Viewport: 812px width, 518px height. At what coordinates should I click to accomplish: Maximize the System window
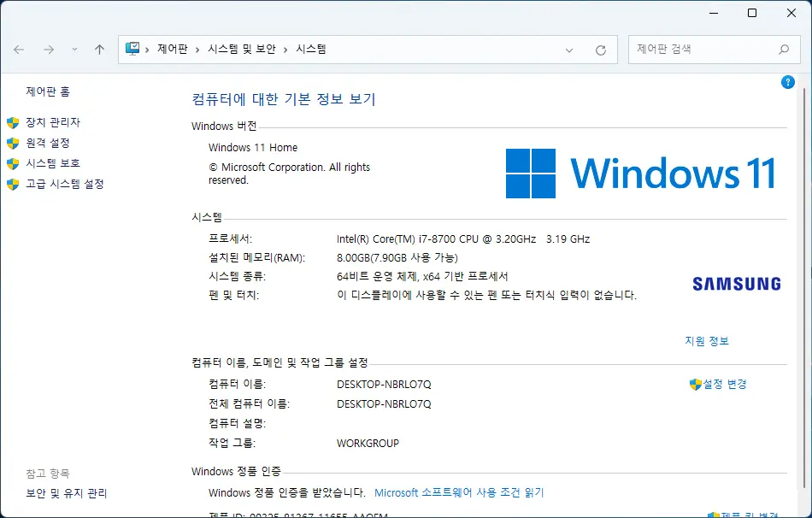coord(752,13)
